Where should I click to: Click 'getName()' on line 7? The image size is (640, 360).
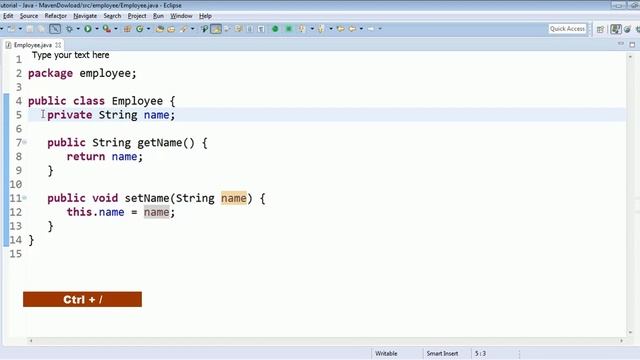point(166,142)
